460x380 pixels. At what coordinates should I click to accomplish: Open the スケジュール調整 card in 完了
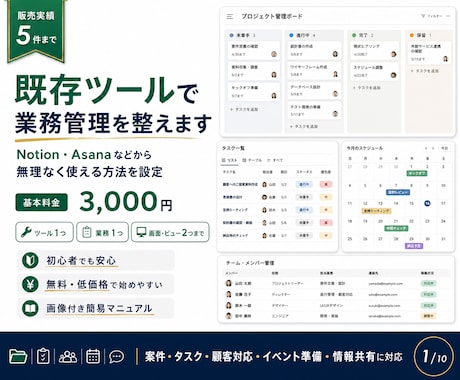click(x=374, y=71)
